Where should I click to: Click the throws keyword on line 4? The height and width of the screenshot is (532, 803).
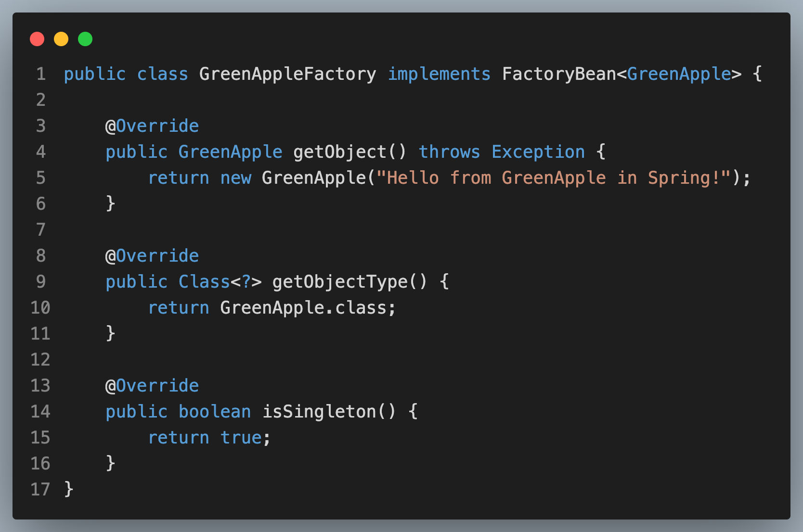tap(449, 152)
